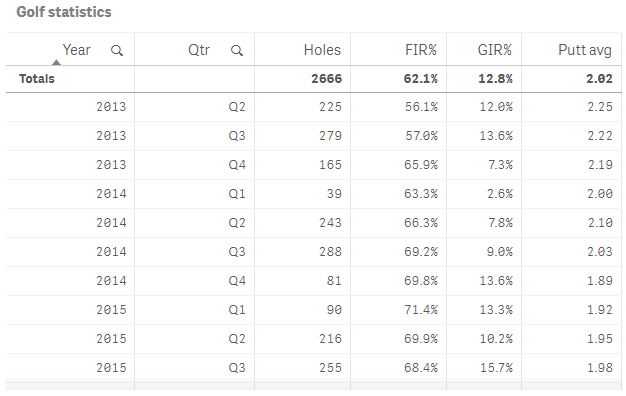
Task: Click GIR% value 9.0%
Action: click(500, 252)
